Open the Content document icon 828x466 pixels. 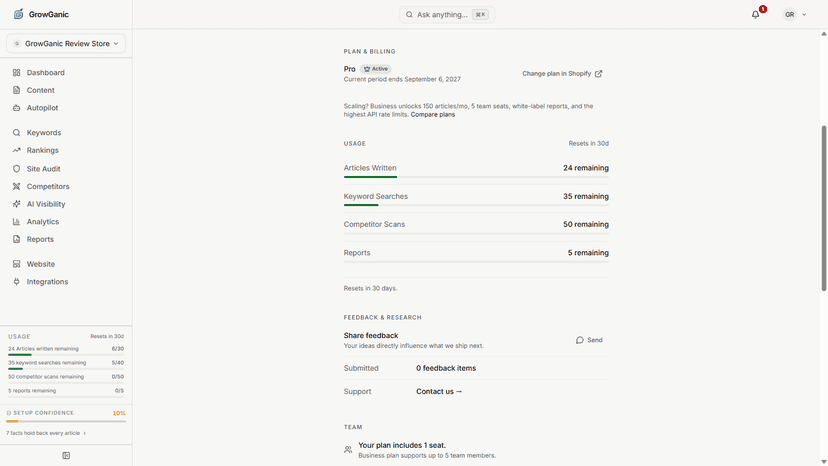16,90
